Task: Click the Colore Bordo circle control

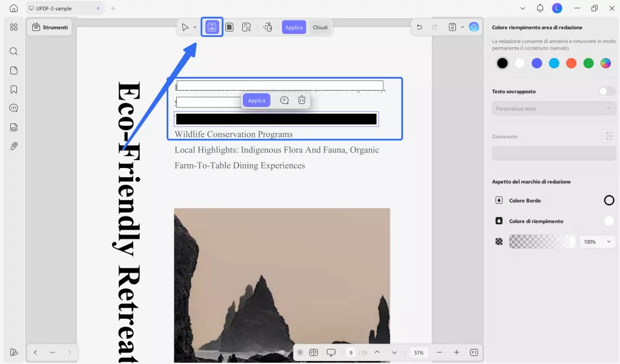Action: tap(609, 200)
